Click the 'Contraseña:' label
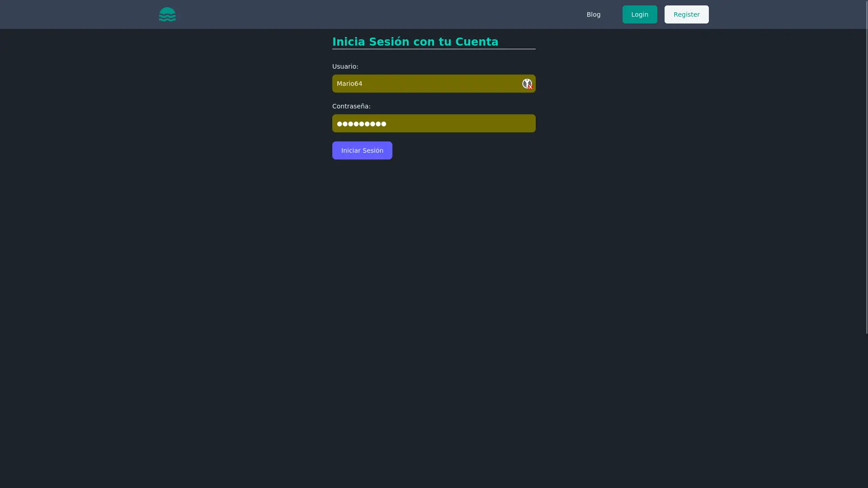868x488 pixels. coord(351,106)
